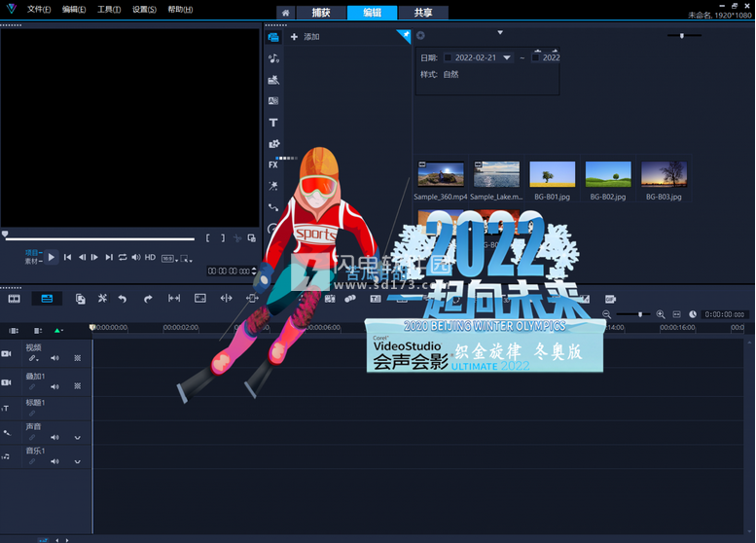This screenshot has height=543, width=756.
Task: Jump to start of project
Action: (68, 258)
